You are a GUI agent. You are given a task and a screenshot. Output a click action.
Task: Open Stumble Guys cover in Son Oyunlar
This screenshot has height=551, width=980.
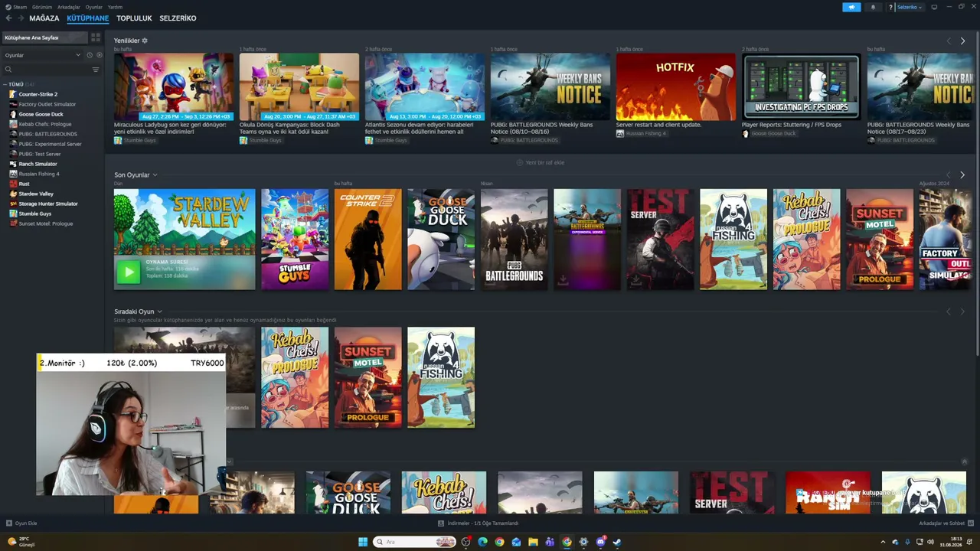click(x=295, y=240)
